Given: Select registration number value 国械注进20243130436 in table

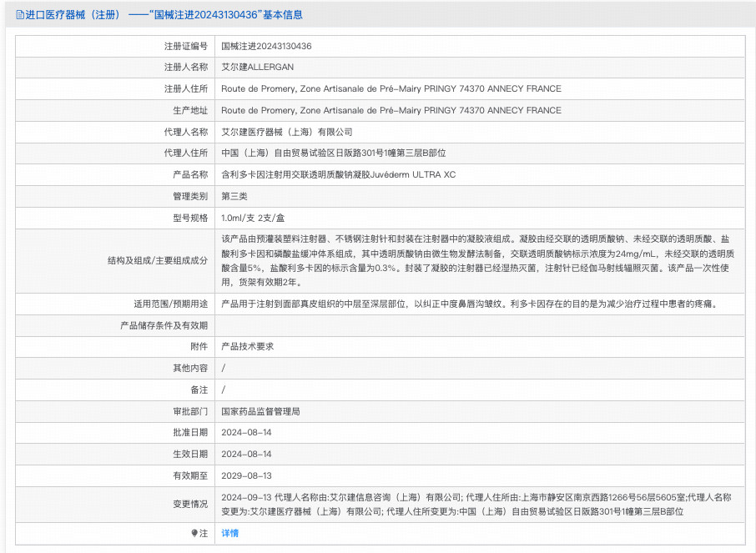Looking at the screenshot, I should [272, 46].
